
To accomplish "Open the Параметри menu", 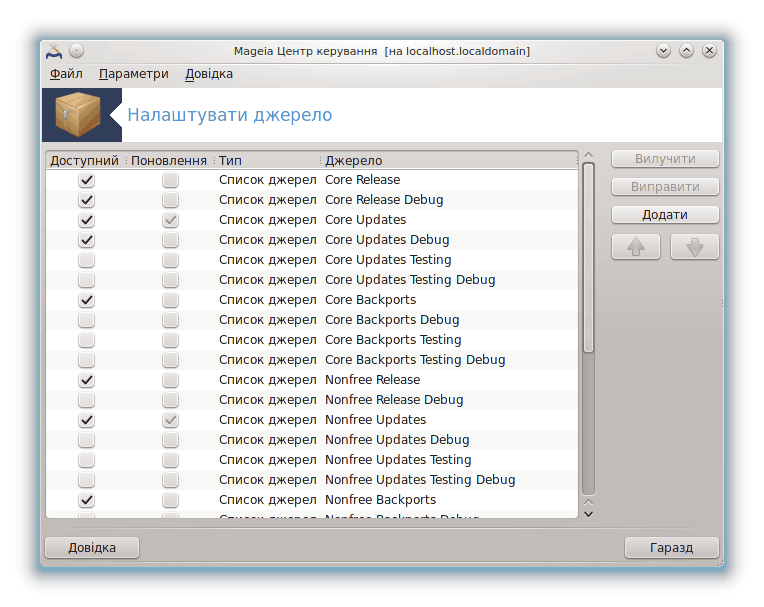I will [x=134, y=74].
